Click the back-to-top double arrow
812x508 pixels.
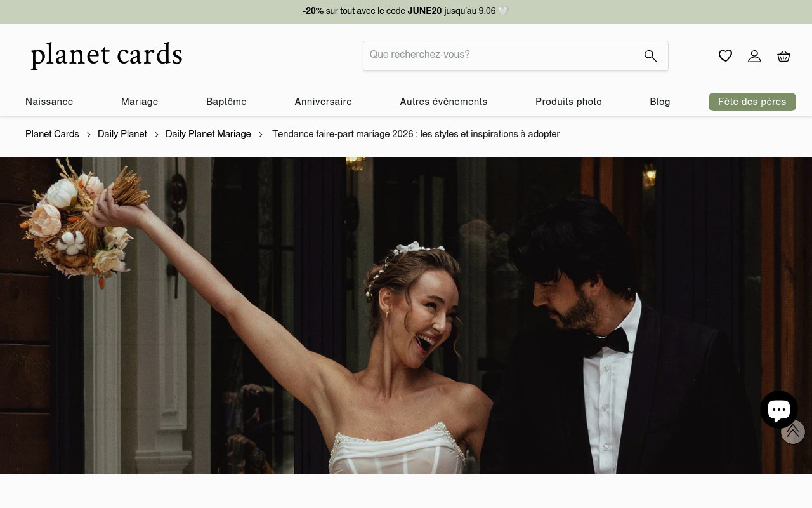(793, 432)
